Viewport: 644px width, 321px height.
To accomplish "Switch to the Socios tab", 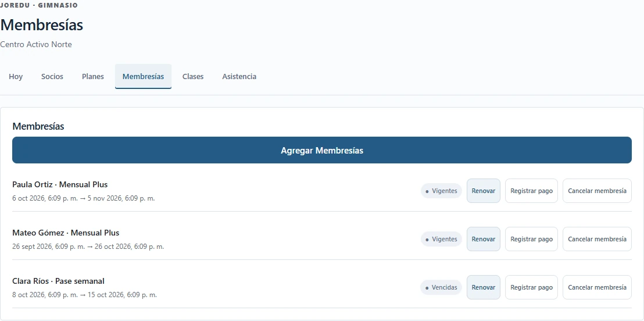I will tap(52, 76).
